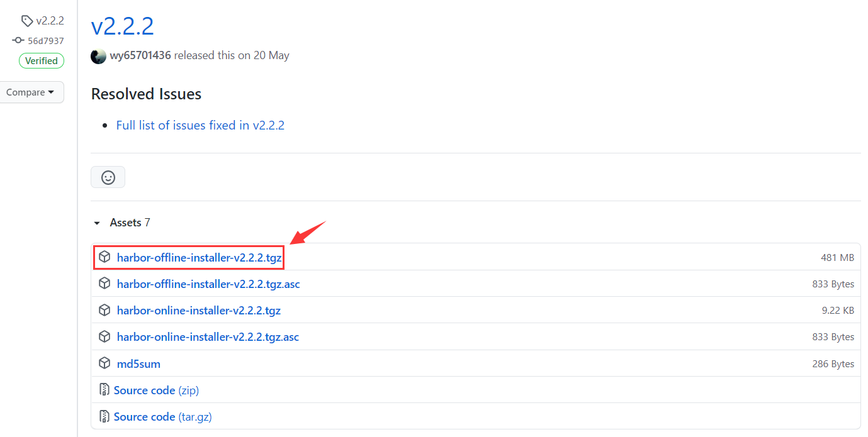Screen dimensions: 868x437
Task: Click the tag icon beside v2.2.2
Action: click(27, 21)
